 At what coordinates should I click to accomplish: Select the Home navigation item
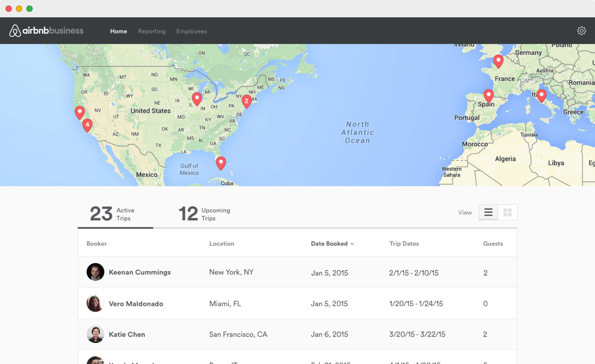(x=118, y=31)
